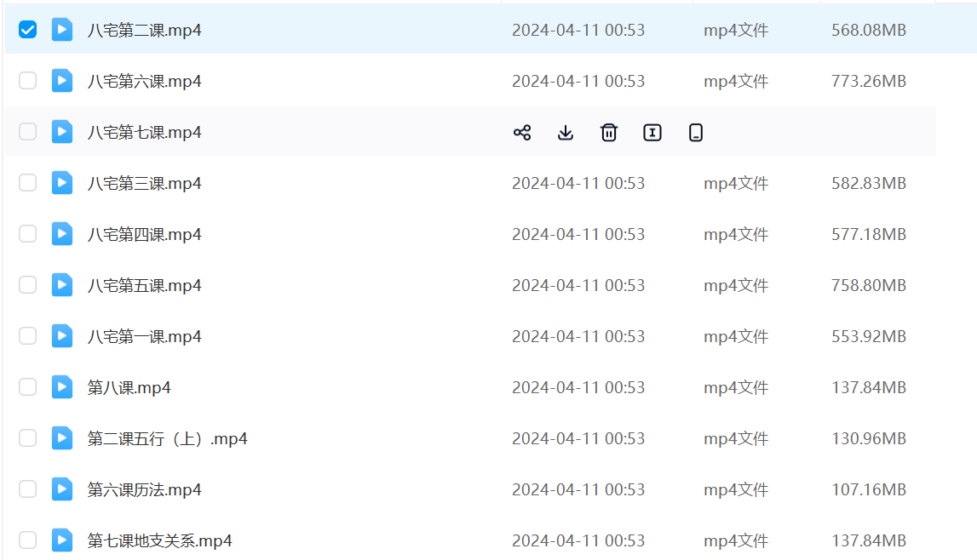This screenshot has height=560, width=977.
Task: Click the mobile device icon in 八宅第七课 row
Action: [696, 133]
